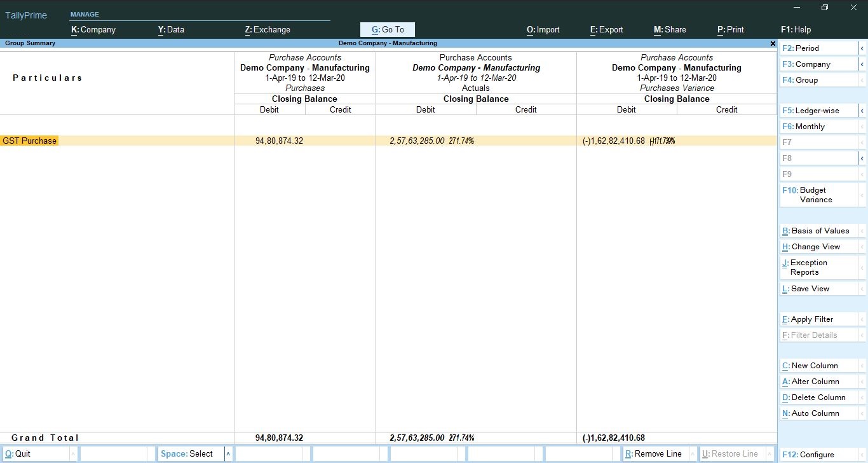The image size is (868, 463).
Task: Close the Group Summary report
Action: tap(772, 43)
